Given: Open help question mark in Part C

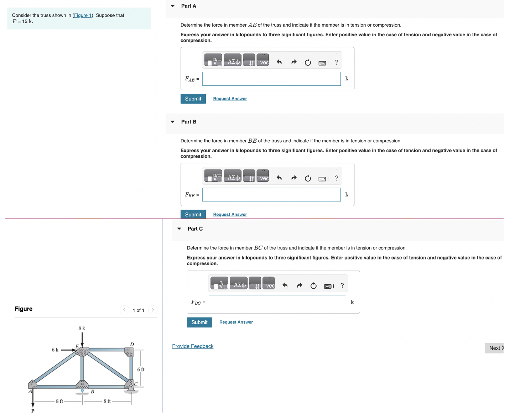Looking at the screenshot, I should click(x=342, y=285).
